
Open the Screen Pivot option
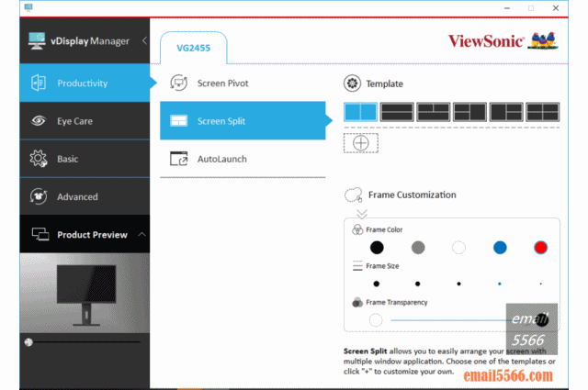click(x=243, y=84)
